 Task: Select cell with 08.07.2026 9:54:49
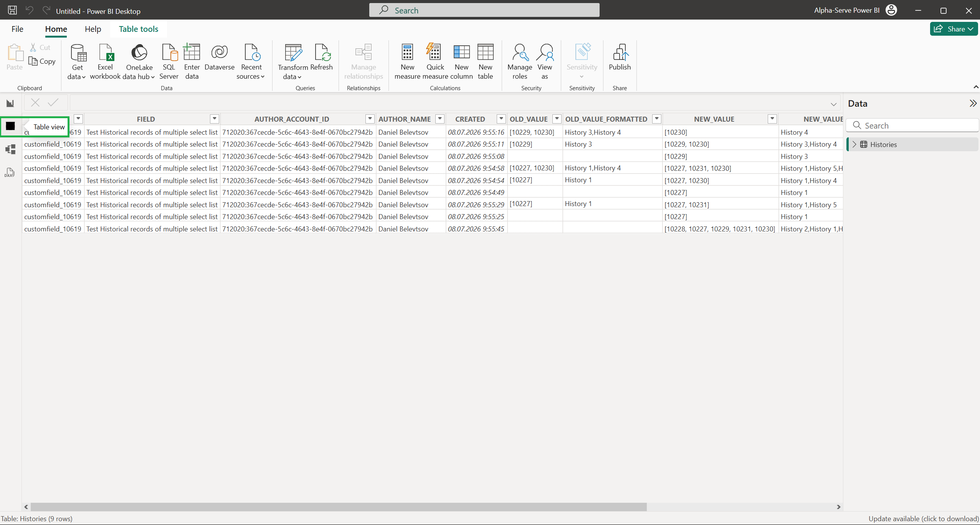tap(476, 192)
